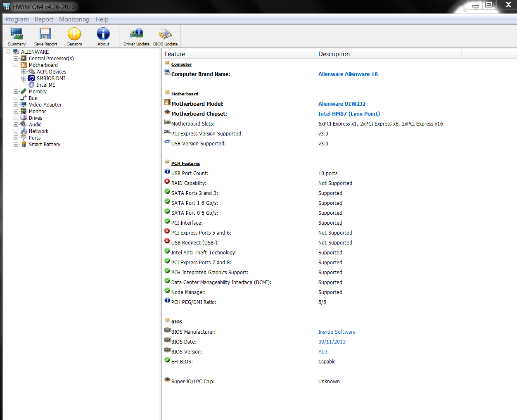Click the SMBIOS DMI icon
The width and height of the screenshot is (517, 420).
click(x=31, y=78)
